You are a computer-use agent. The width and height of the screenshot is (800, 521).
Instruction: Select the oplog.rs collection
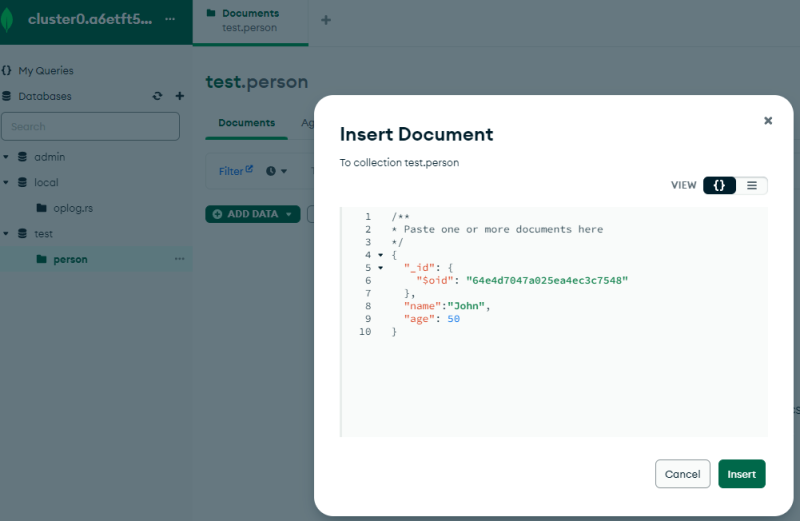coord(73,208)
